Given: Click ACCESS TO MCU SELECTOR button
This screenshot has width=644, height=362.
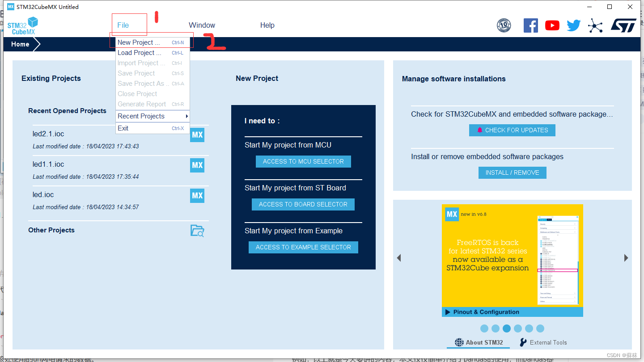Looking at the screenshot, I should coord(303,161).
